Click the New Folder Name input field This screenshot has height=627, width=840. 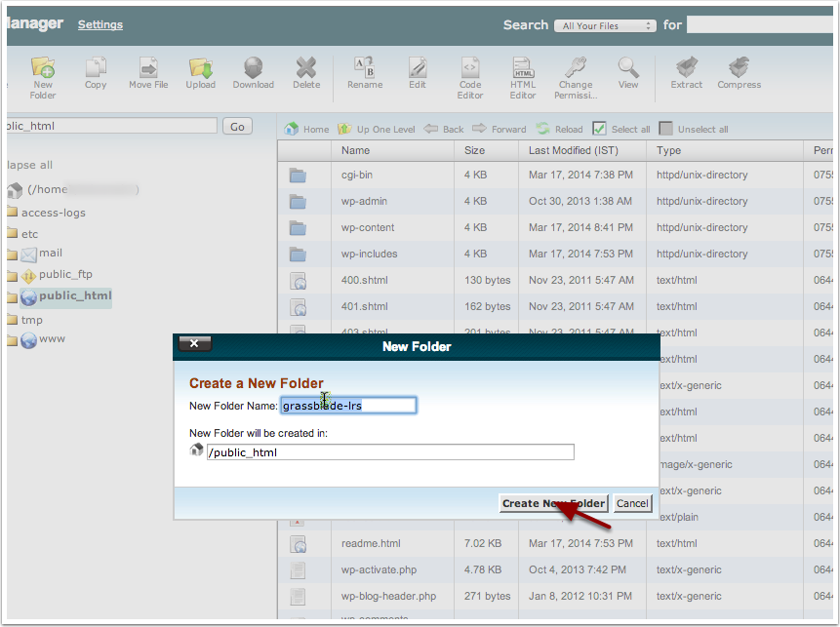click(x=348, y=406)
